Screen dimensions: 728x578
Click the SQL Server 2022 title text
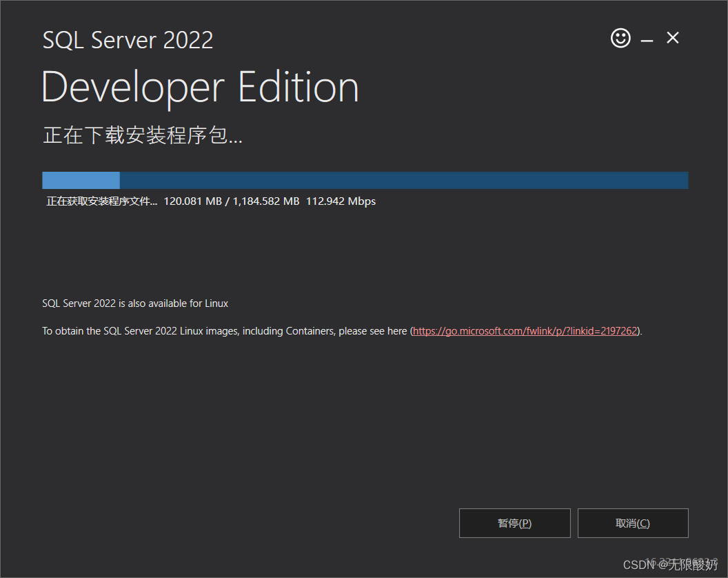point(128,39)
